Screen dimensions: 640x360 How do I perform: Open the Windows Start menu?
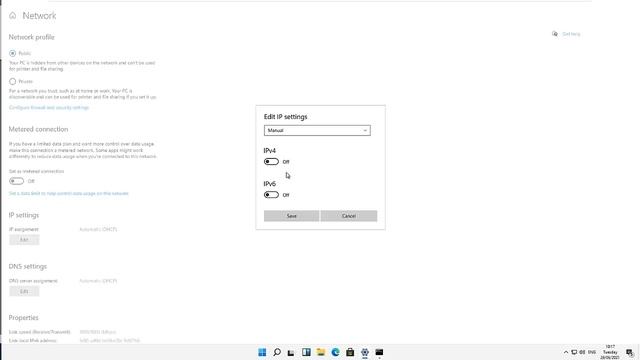tap(262, 352)
